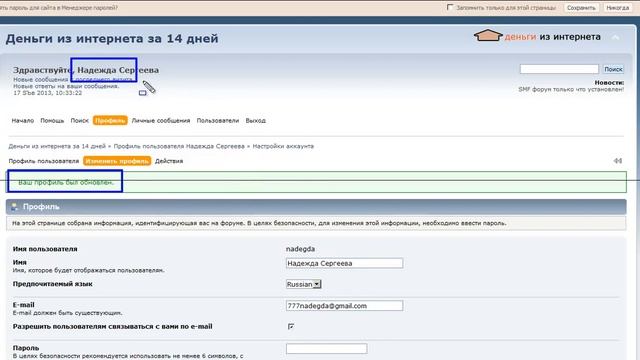Click the Новости label text
The height and width of the screenshot is (360, 640).
click(x=609, y=82)
